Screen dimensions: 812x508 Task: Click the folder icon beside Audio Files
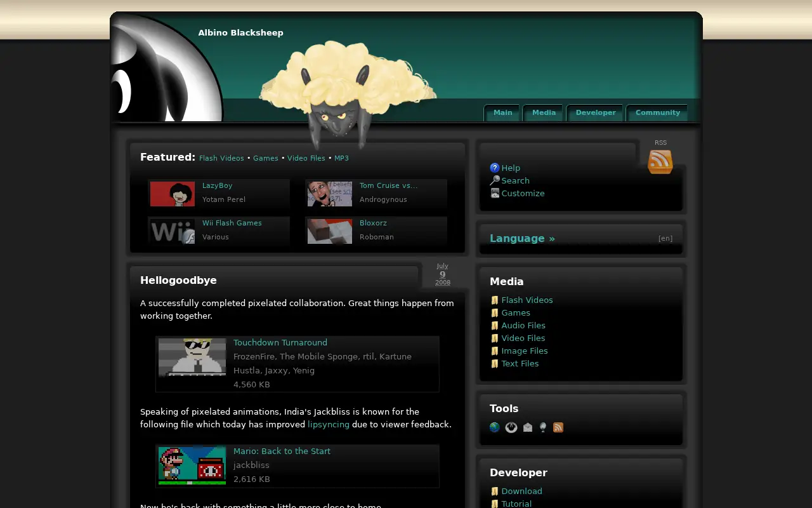(x=495, y=325)
